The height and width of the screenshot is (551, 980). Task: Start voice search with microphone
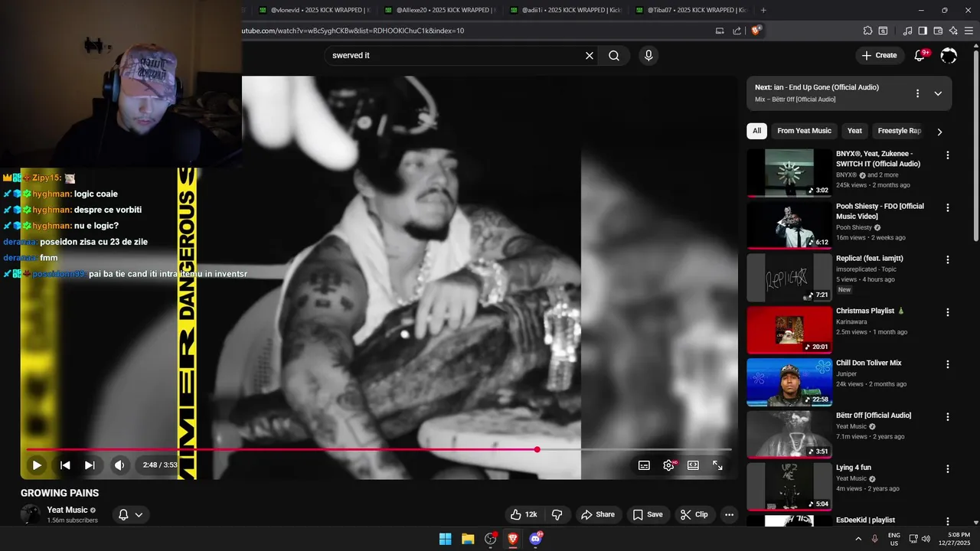point(648,56)
